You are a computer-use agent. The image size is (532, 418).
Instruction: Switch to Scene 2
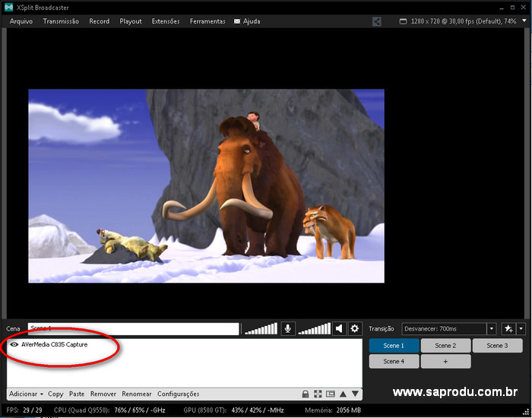pos(445,346)
